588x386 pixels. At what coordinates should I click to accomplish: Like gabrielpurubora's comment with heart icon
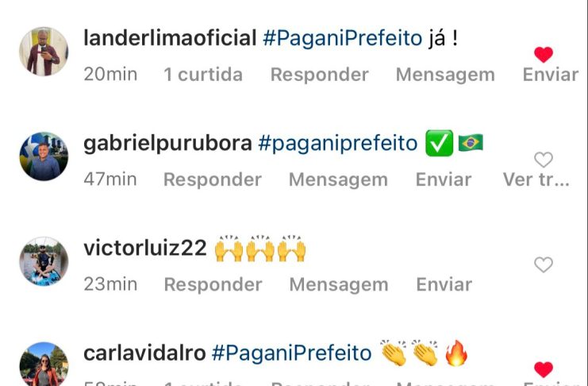point(544,160)
